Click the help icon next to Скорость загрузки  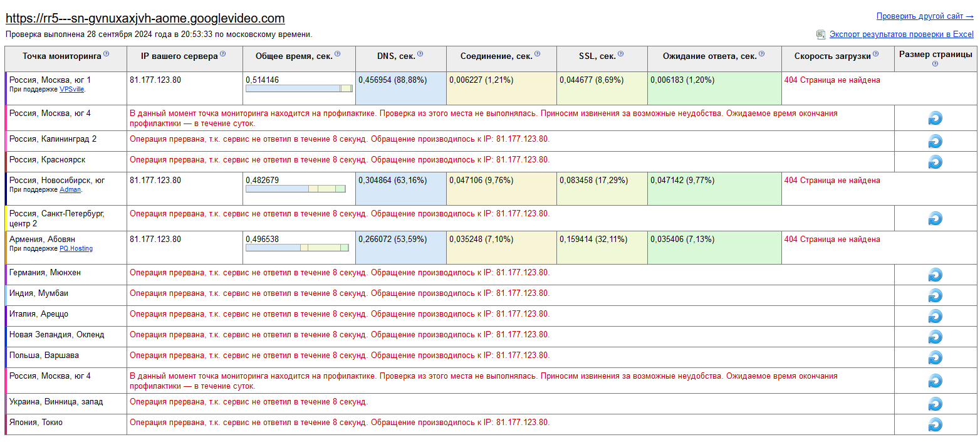pyautogui.click(x=875, y=54)
